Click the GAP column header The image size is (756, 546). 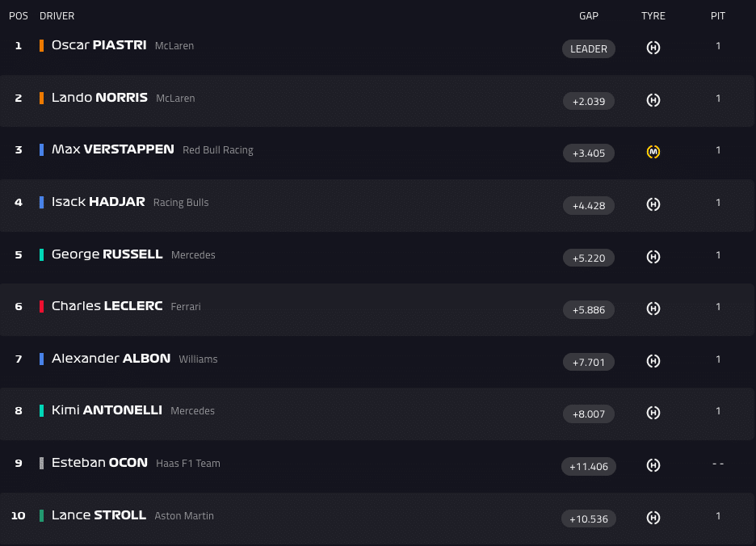[589, 16]
